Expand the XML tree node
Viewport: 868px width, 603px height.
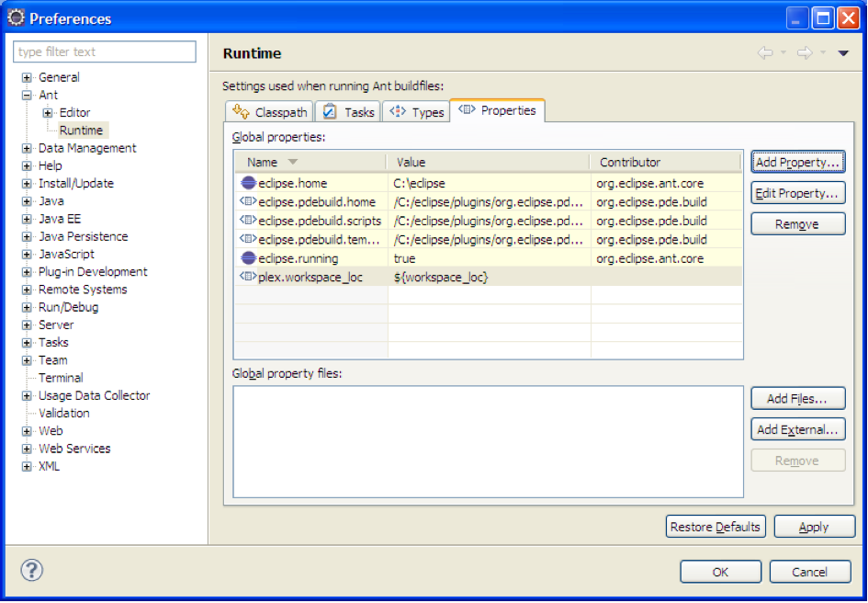tap(27, 467)
